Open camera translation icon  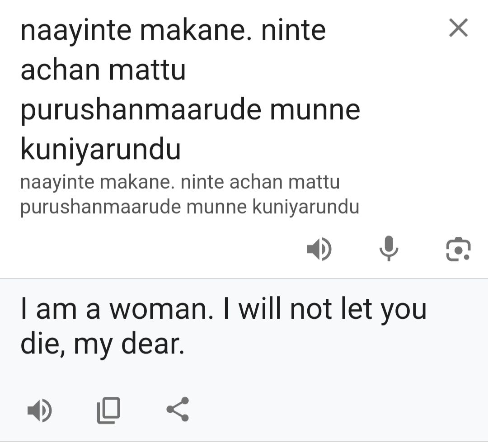point(458,249)
